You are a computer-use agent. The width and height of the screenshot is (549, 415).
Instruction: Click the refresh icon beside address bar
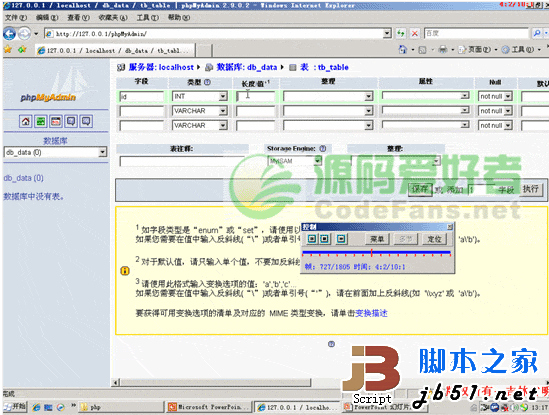[401, 34]
